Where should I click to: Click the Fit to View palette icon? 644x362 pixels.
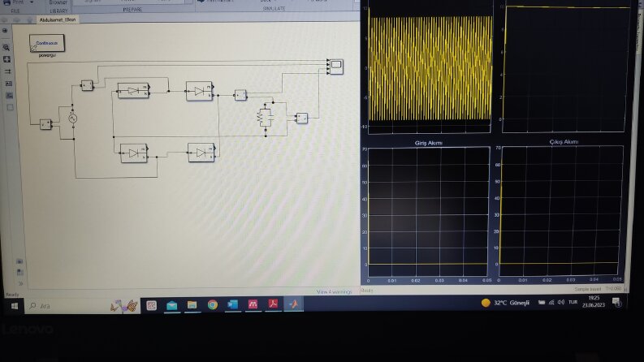pyautogui.click(x=6, y=59)
